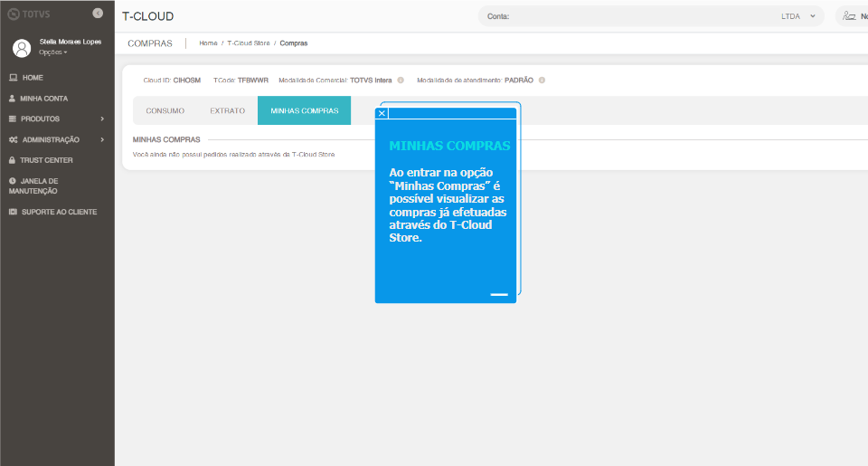868x466 pixels.
Task: Expand the ADMINISTRAÇÃO submenu chevron
Action: coord(102,139)
